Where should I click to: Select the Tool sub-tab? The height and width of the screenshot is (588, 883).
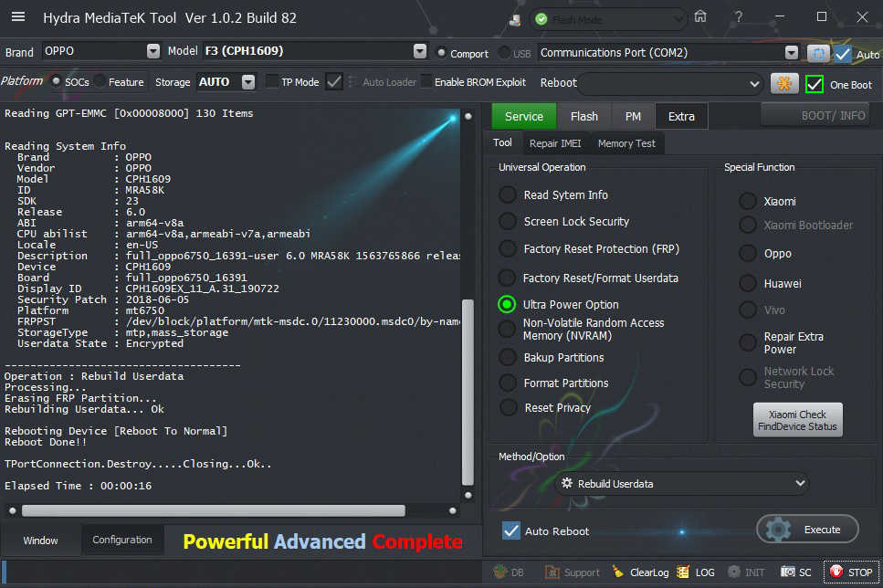pos(502,143)
